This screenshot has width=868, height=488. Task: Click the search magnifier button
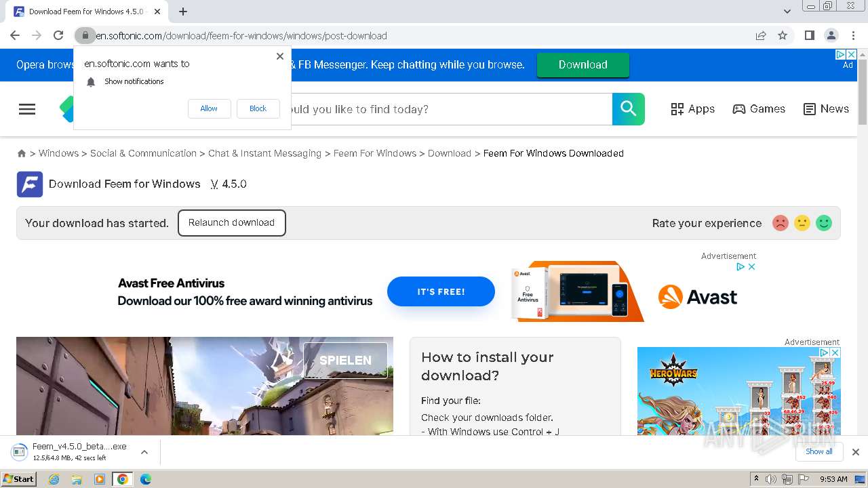629,109
